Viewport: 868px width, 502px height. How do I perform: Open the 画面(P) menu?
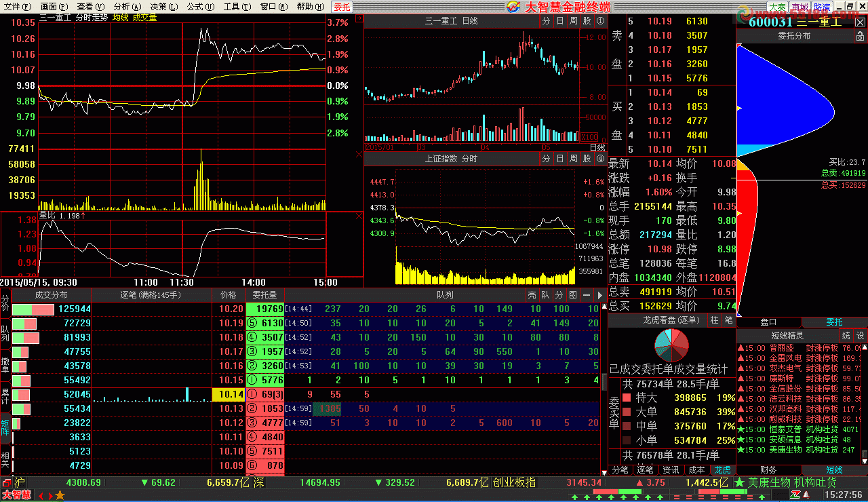(x=54, y=7)
